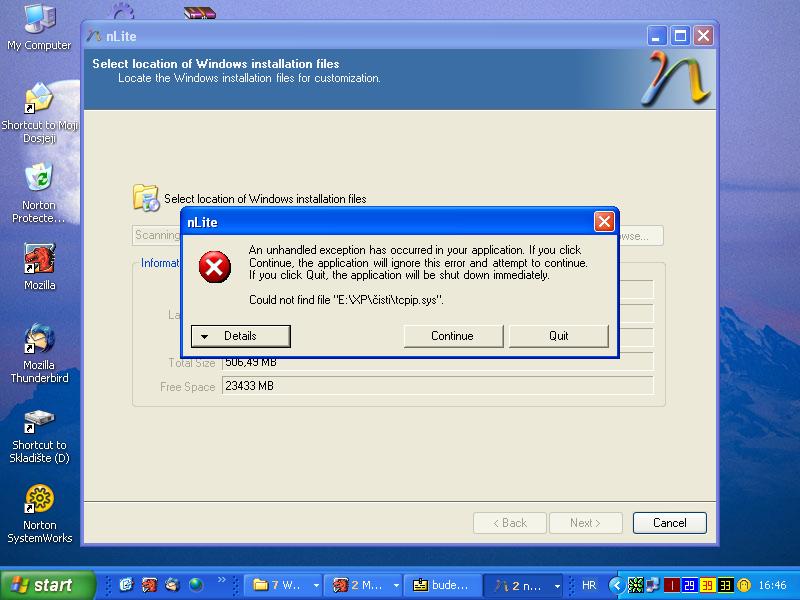Viewport: 800px width, 600px height.
Task: Open the grouped Mozilla taskbar button
Action: click(363, 585)
